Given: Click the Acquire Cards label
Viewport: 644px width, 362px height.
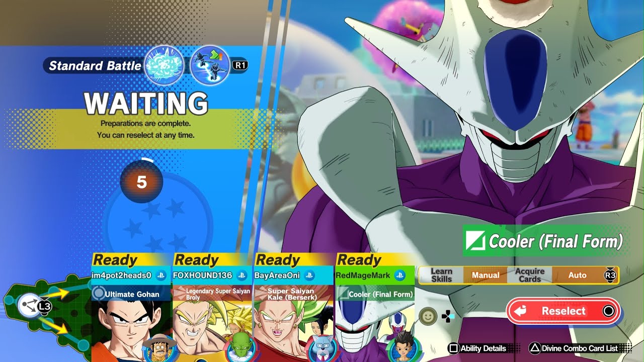Looking at the screenshot, I should click(x=530, y=275).
